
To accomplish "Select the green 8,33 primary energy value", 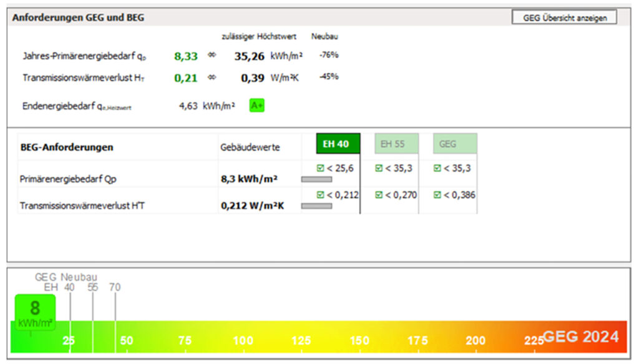I will tap(186, 56).
